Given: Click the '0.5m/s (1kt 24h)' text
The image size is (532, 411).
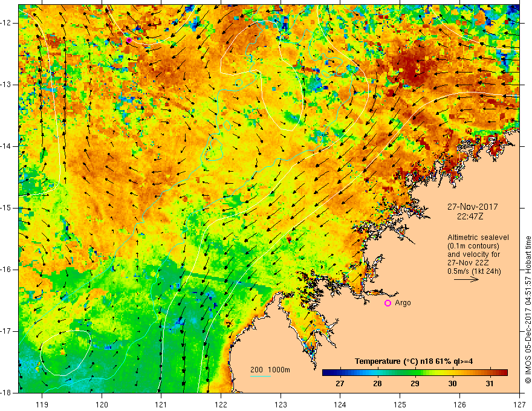Looking at the screenshot, I should (x=474, y=271).
